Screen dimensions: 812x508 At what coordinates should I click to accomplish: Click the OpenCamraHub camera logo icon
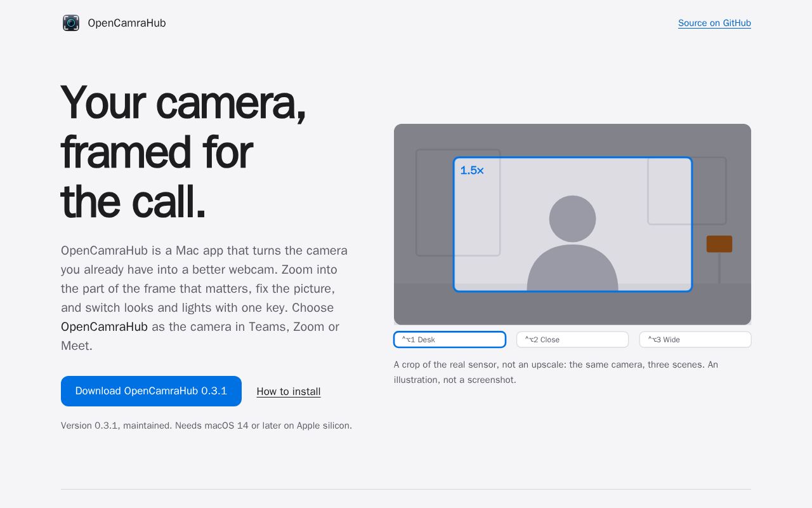[x=71, y=23]
